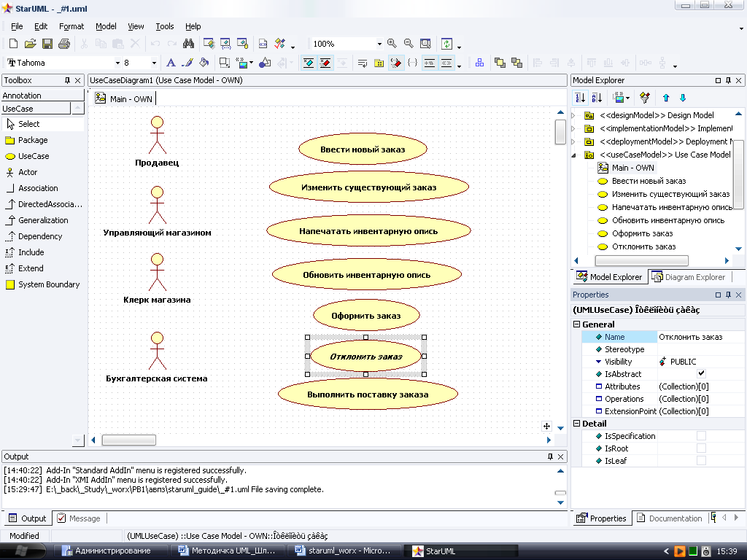Enable the IsSpecification checkbox

(701, 436)
